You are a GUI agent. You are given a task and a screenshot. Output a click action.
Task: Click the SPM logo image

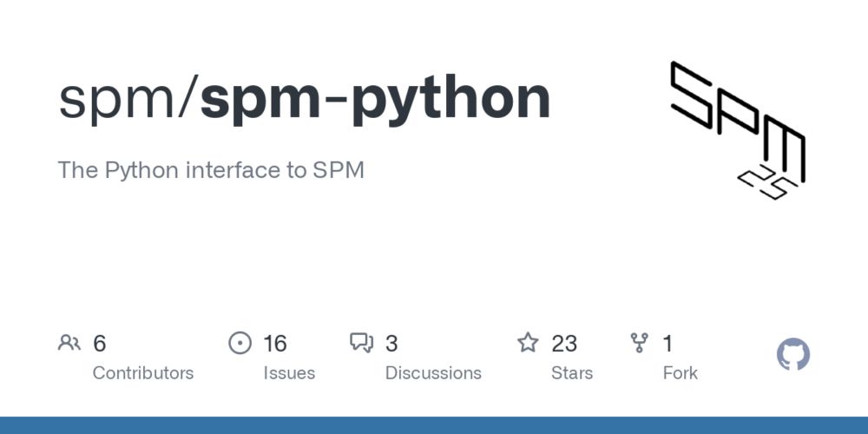point(737,130)
